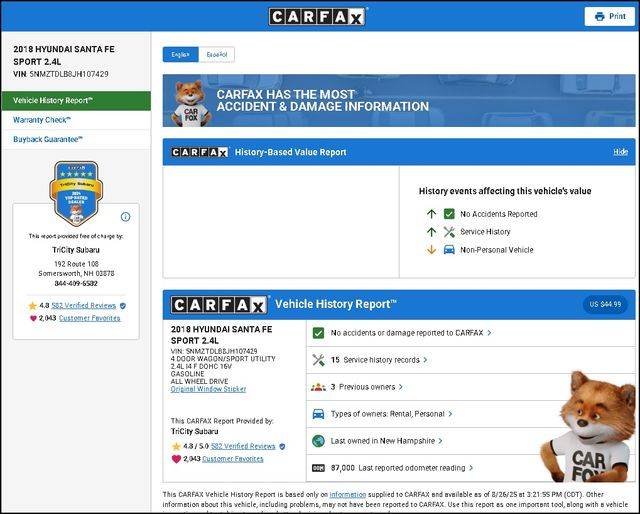Click the odometer icon in last row
The image size is (640, 514).
pyautogui.click(x=318, y=468)
